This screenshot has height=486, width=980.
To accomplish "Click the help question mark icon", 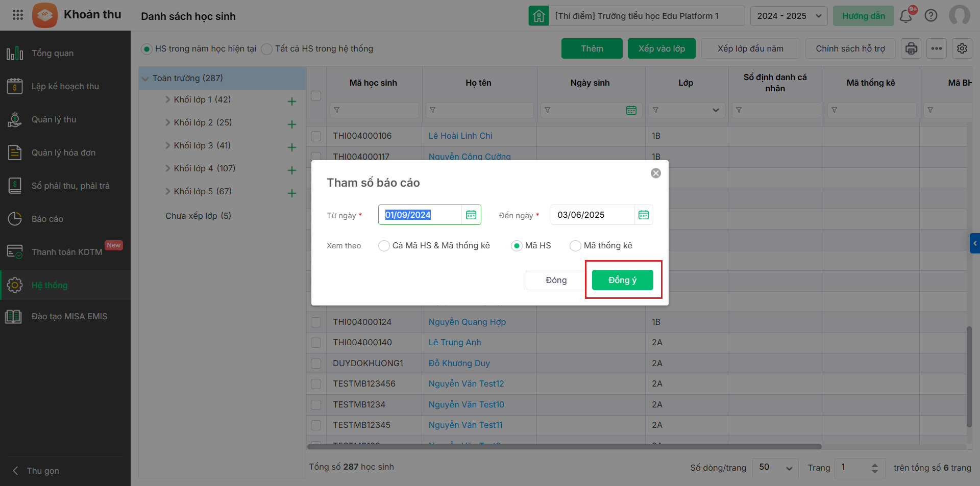I will click(x=931, y=16).
